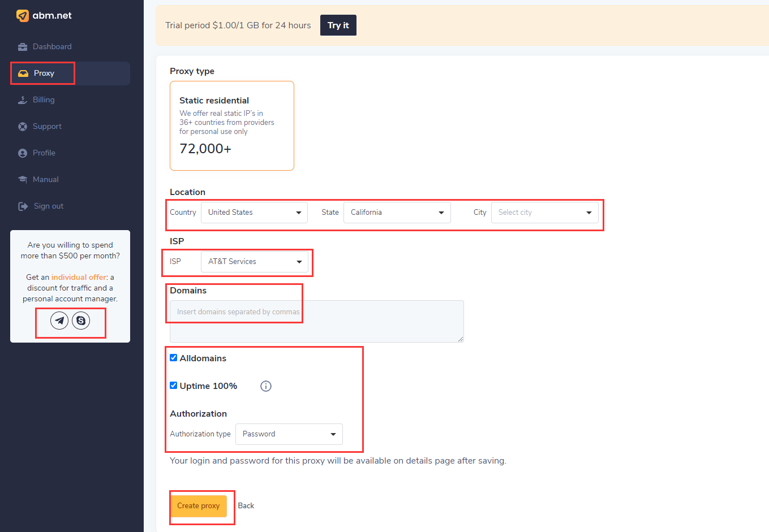The height and width of the screenshot is (532, 769).
Task: Click the Try it button
Action: pos(338,25)
